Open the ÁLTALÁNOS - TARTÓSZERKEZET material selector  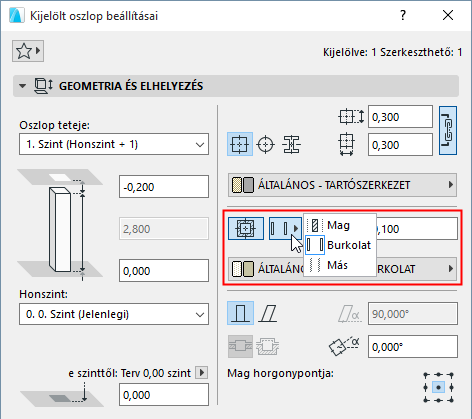[342, 185]
